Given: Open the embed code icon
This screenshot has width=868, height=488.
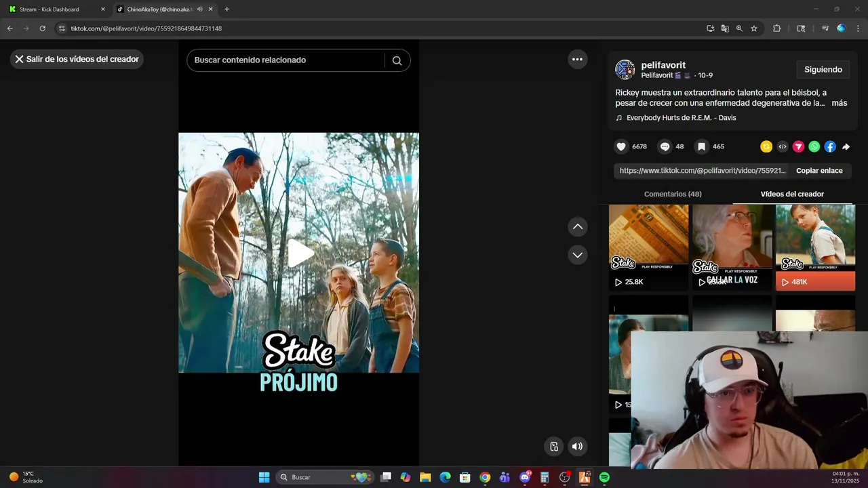Looking at the screenshot, I should [x=783, y=146].
